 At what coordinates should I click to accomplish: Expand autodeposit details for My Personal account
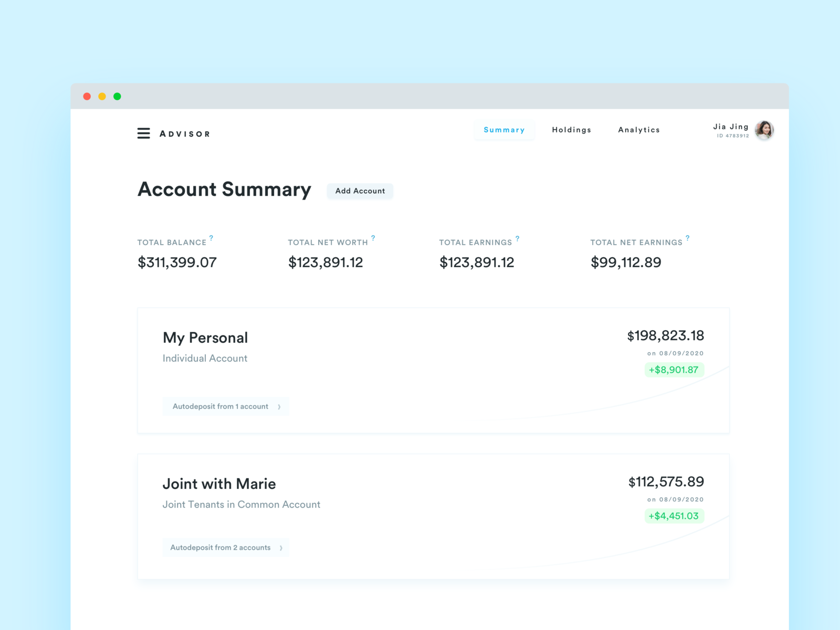(x=226, y=406)
